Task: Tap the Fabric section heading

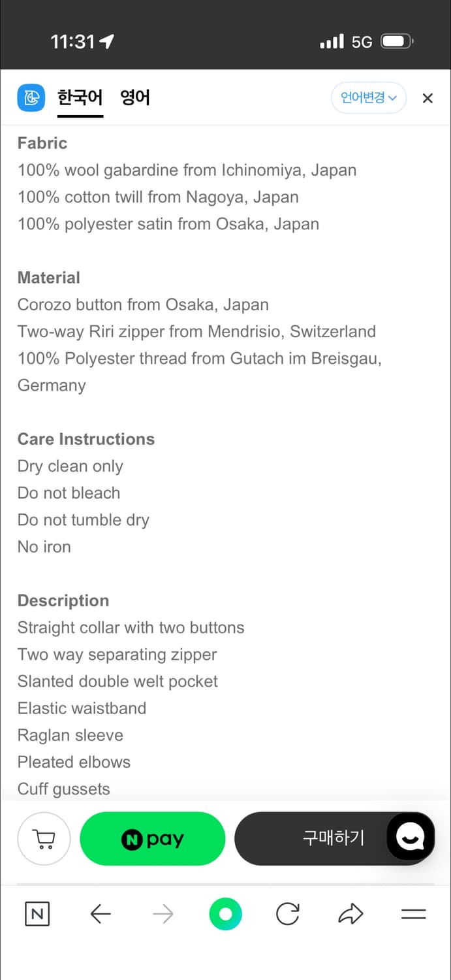Action: point(42,143)
